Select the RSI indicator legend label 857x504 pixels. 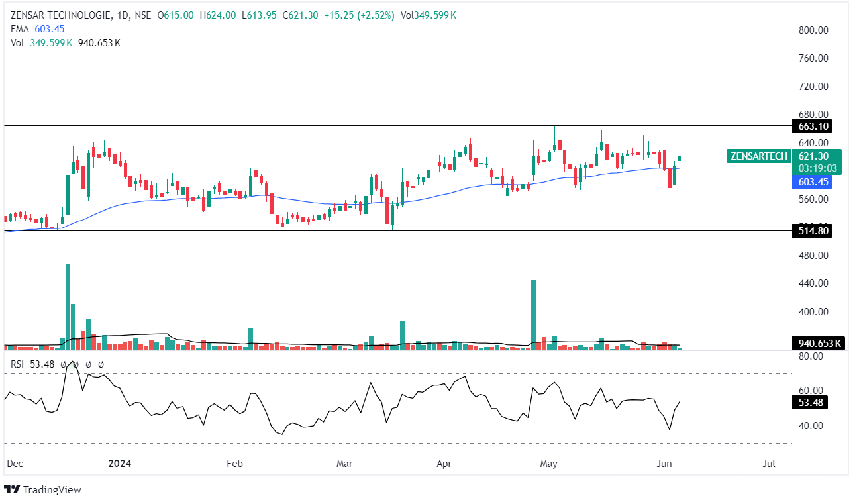19,364
